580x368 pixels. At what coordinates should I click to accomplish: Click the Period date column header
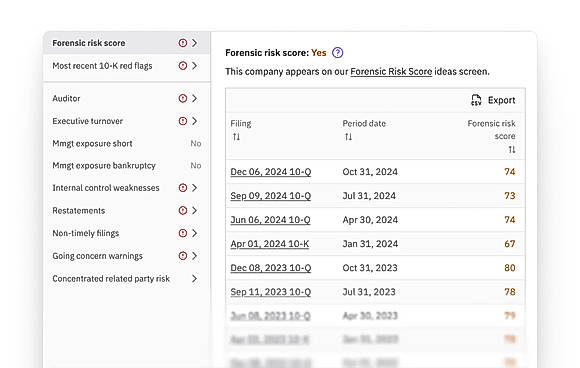[x=364, y=124]
